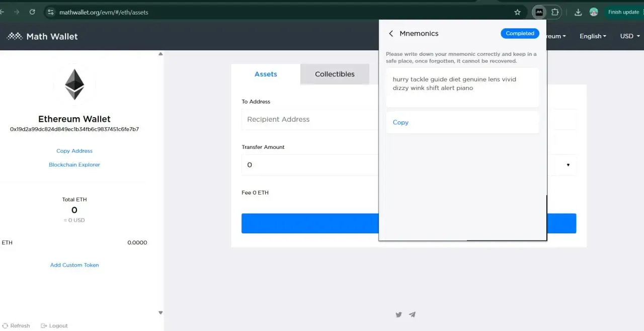Go forward in browser history
This screenshot has width=644, height=331.
pyautogui.click(x=17, y=12)
